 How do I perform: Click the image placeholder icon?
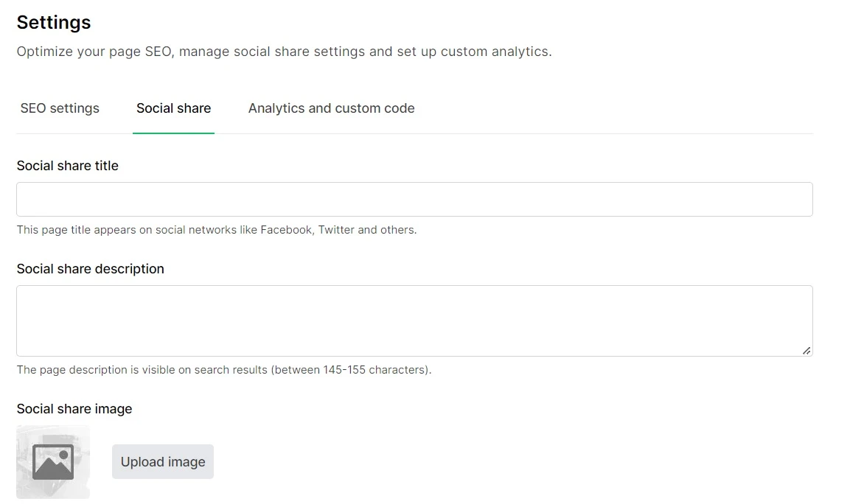(x=53, y=462)
